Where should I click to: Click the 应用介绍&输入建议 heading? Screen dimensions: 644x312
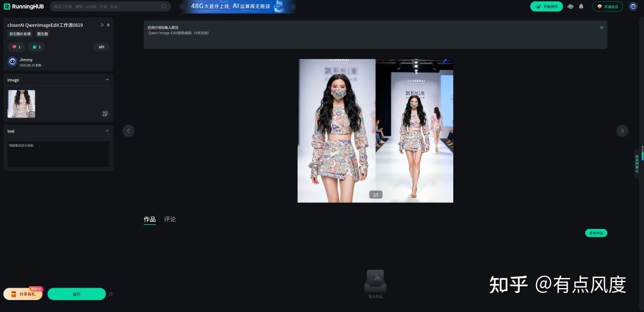(163, 27)
